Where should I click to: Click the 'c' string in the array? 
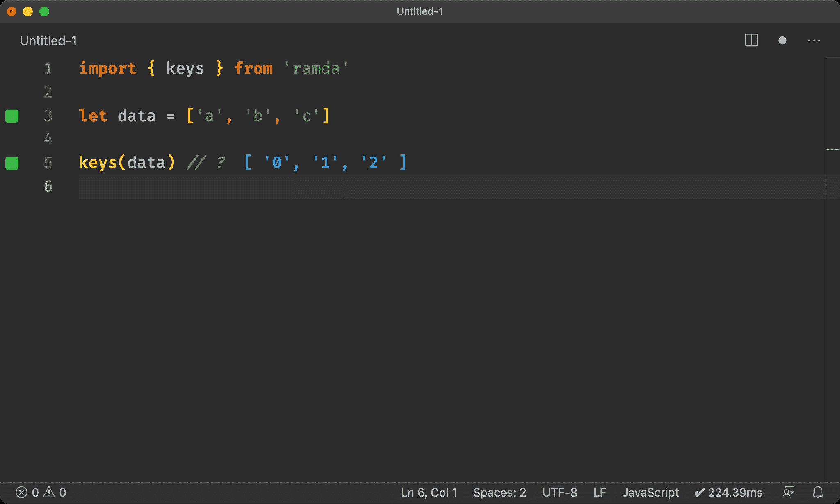(x=306, y=116)
